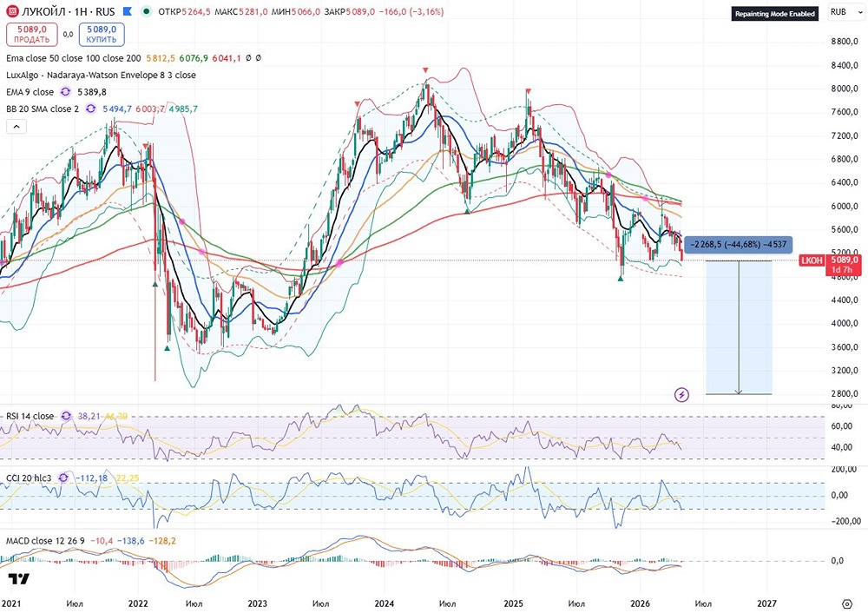Click the МАКС 5281,0 high value
Image resolution: width=868 pixels, height=613 pixels.
242,11
